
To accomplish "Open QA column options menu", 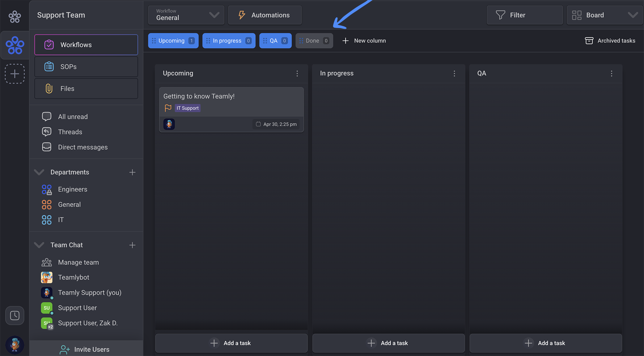I will click(x=612, y=73).
